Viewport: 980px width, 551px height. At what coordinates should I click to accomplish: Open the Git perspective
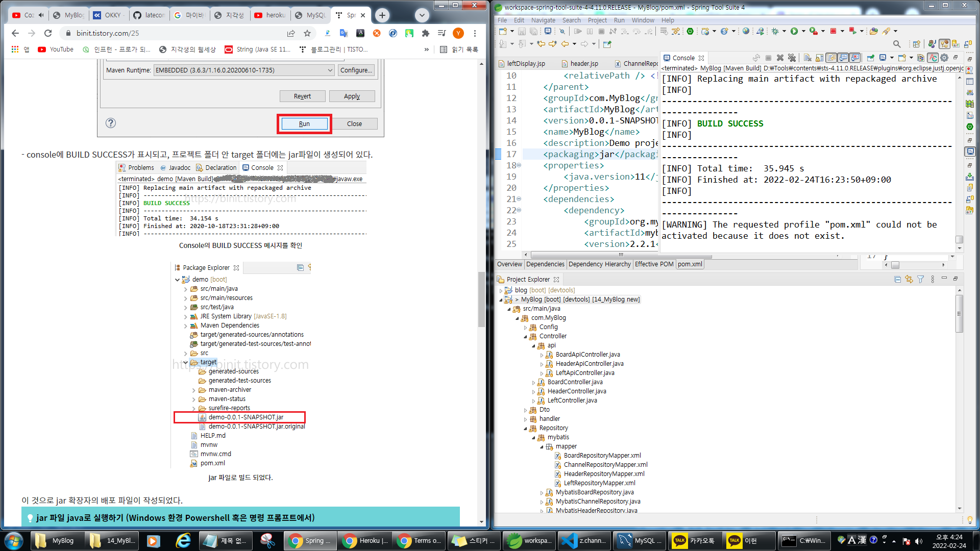[x=956, y=44]
